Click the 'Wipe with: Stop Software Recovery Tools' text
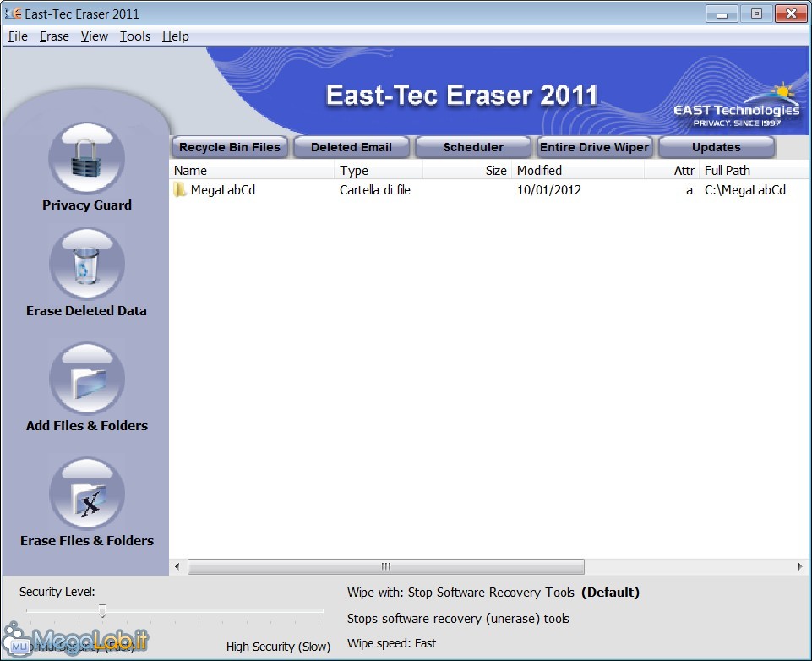Image resolution: width=812 pixels, height=661 pixels. [460, 592]
